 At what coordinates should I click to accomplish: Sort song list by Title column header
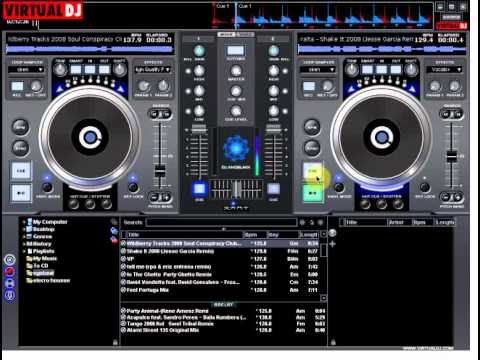click(184, 235)
